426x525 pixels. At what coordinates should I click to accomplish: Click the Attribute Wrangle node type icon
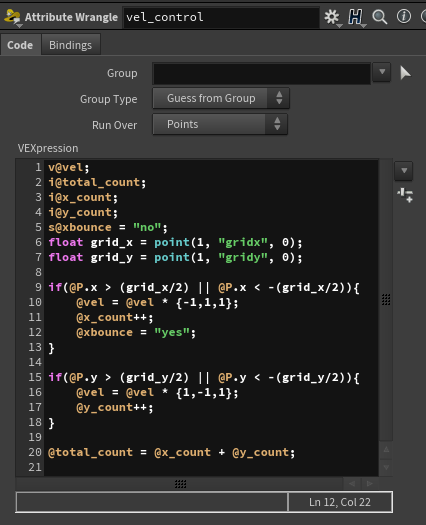13,17
